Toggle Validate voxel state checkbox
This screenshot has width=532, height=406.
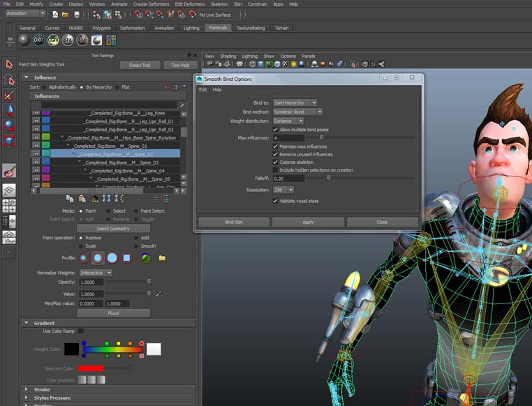tap(276, 201)
